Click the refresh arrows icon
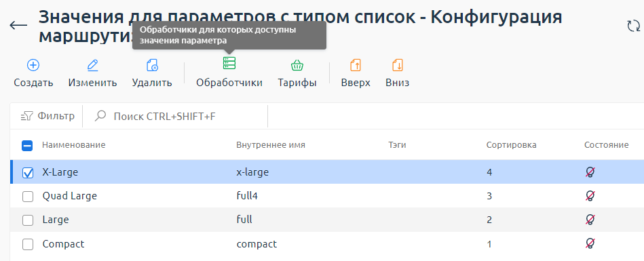 click(x=633, y=26)
